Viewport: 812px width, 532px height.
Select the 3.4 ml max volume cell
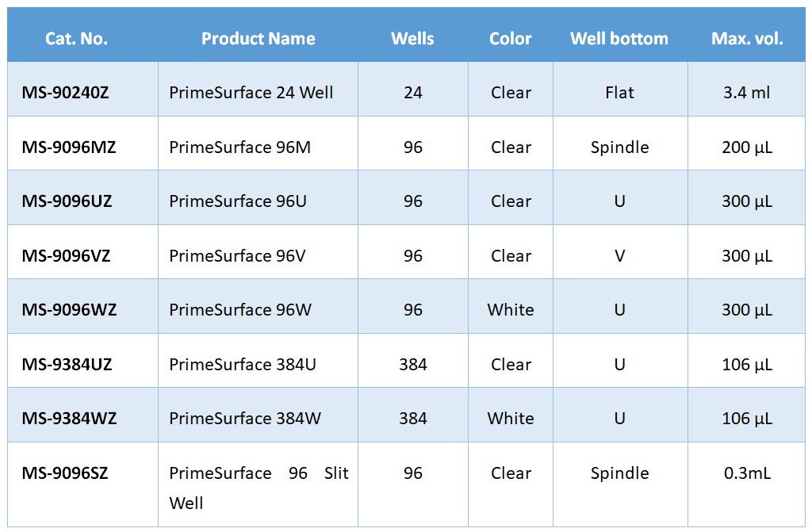click(x=747, y=93)
